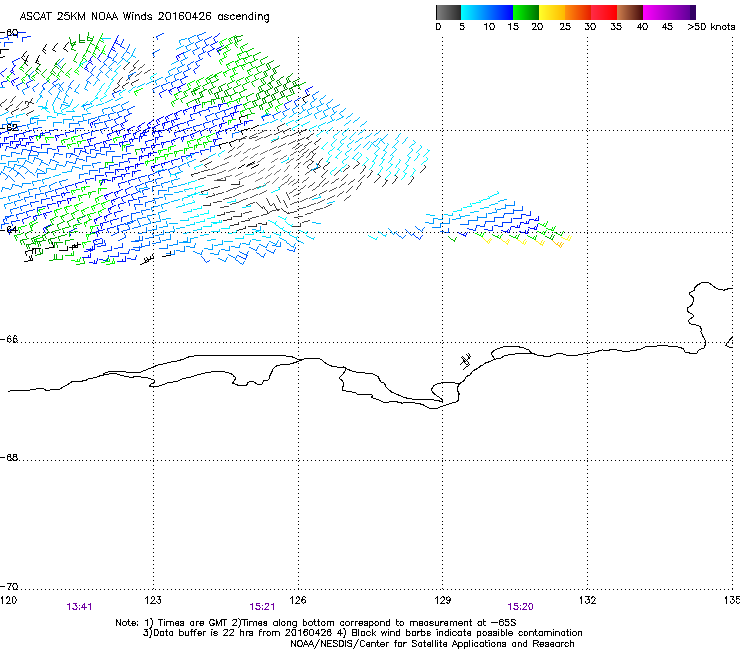Click the -70 latitude axis label
Image resolution: width=740 pixels, height=650 pixels.
pos(9,586)
